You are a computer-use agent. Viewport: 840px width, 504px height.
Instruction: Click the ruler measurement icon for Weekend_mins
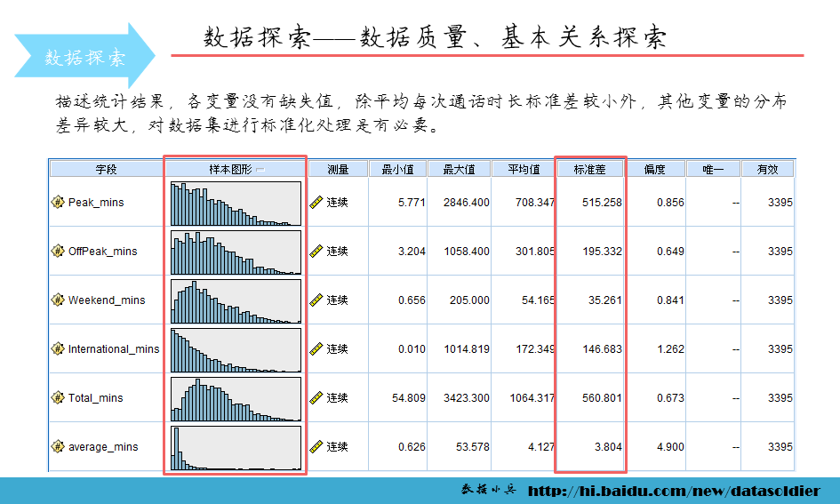point(316,300)
